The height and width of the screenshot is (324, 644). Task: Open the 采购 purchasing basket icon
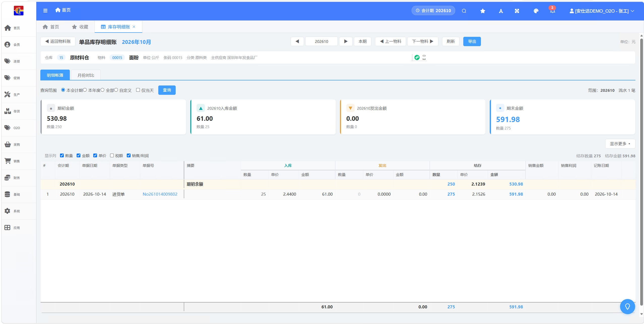(x=8, y=144)
